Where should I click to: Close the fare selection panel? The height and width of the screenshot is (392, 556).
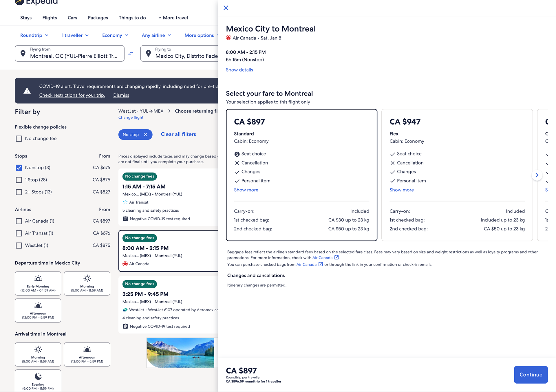226,8
